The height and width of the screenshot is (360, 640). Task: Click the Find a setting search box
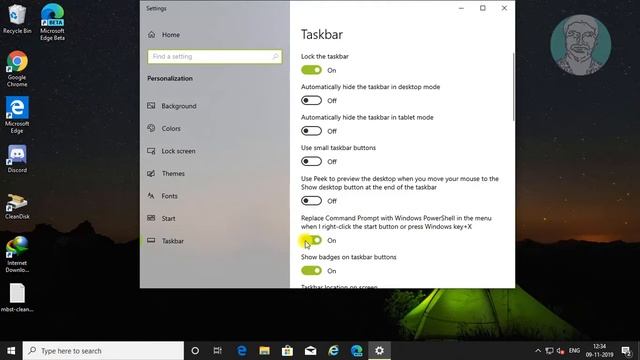[215, 57]
